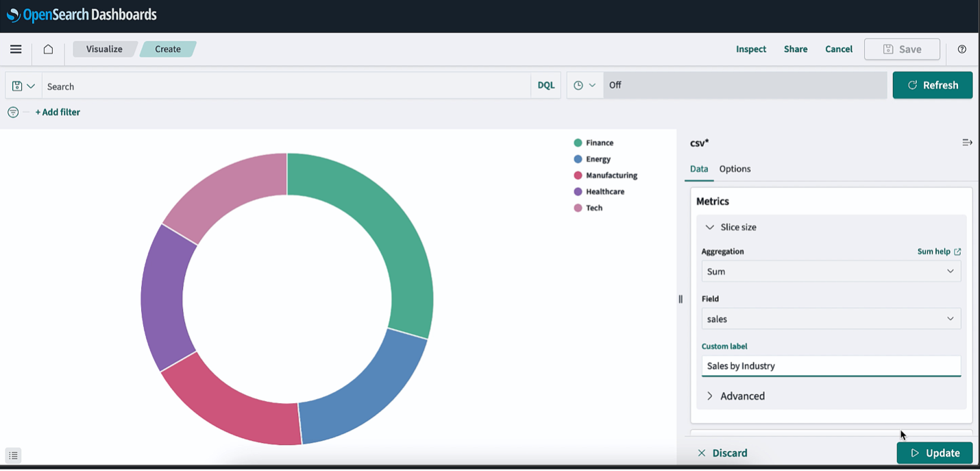
Task: Toggle the legend icon below the chart
Action: pos(13,455)
